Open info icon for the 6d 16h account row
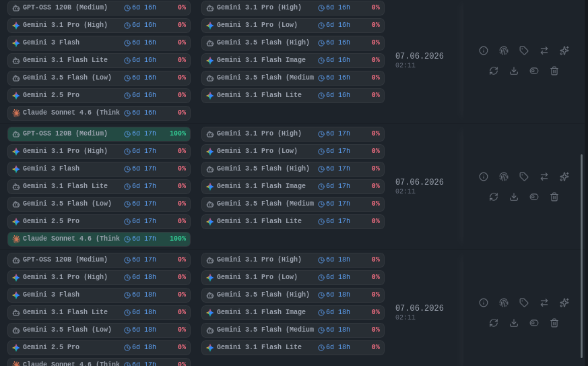Viewport: 588px width, 366px height. point(484,51)
